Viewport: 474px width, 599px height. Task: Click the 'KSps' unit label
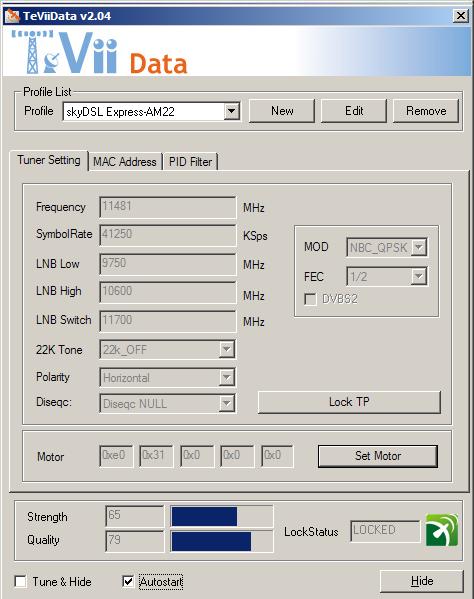click(255, 236)
